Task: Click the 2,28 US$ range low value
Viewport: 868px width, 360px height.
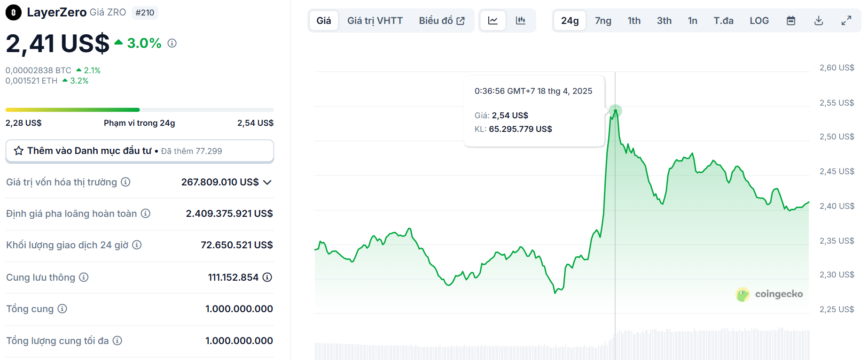Action: click(x=23, y=123)
